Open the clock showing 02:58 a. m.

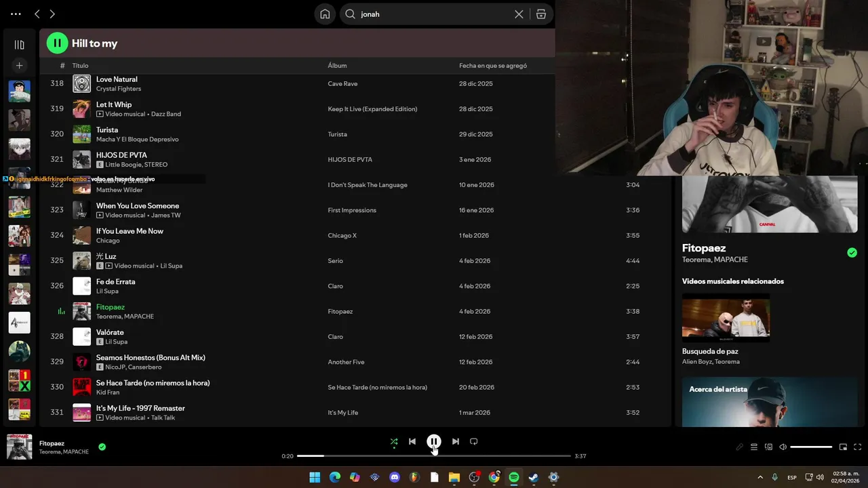(x=846, y=477)
